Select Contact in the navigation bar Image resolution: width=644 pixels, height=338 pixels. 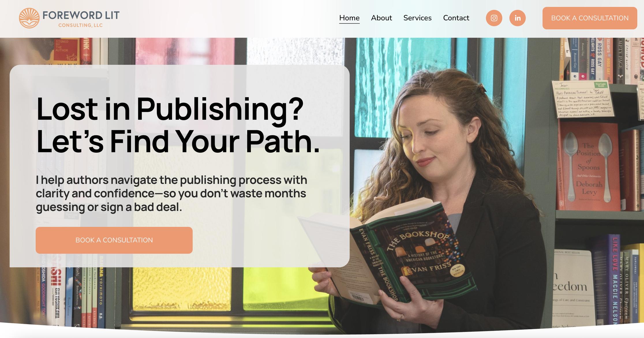[456, 18]
